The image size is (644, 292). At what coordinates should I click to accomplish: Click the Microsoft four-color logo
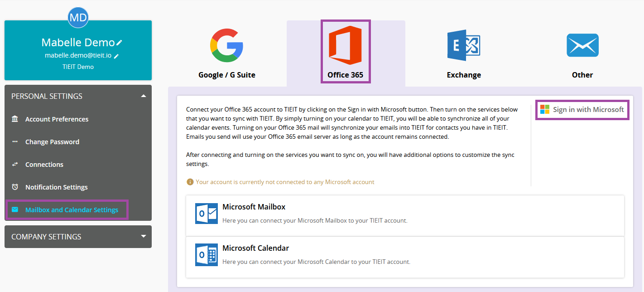[545, 109]
